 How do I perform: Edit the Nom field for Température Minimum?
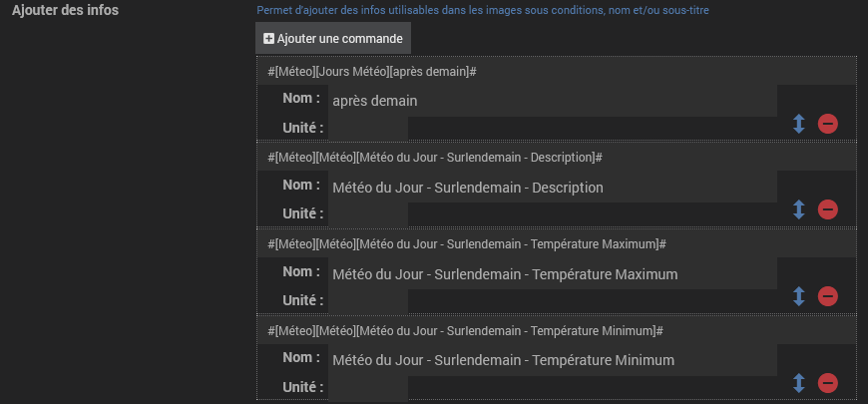click(x=553, y=360)
